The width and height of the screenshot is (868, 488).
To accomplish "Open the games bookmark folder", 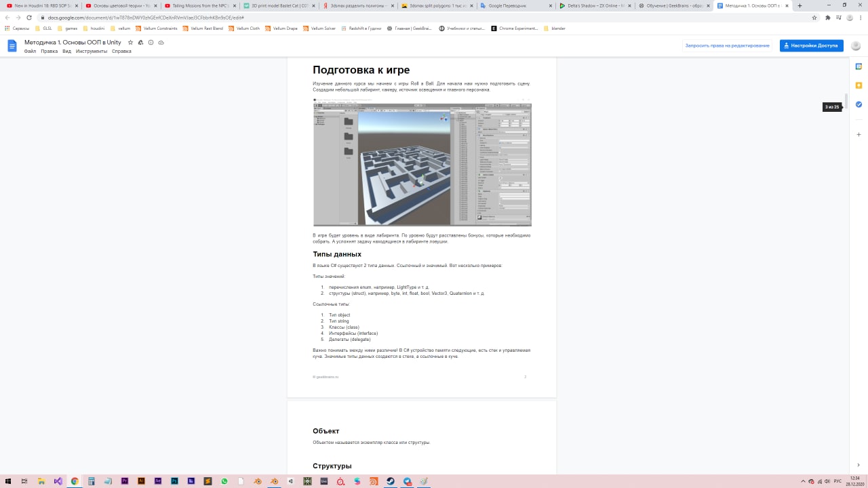I will [x=68, y=28].
